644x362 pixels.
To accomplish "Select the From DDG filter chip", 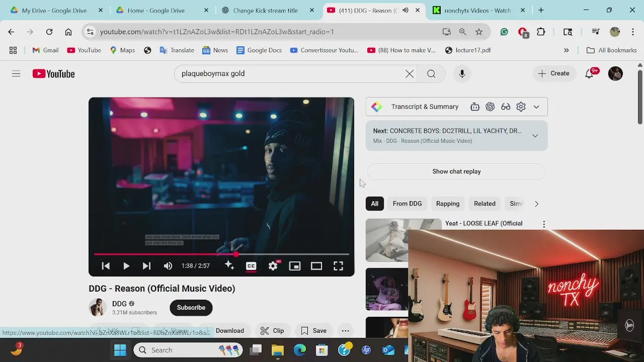I will point(407,204).
